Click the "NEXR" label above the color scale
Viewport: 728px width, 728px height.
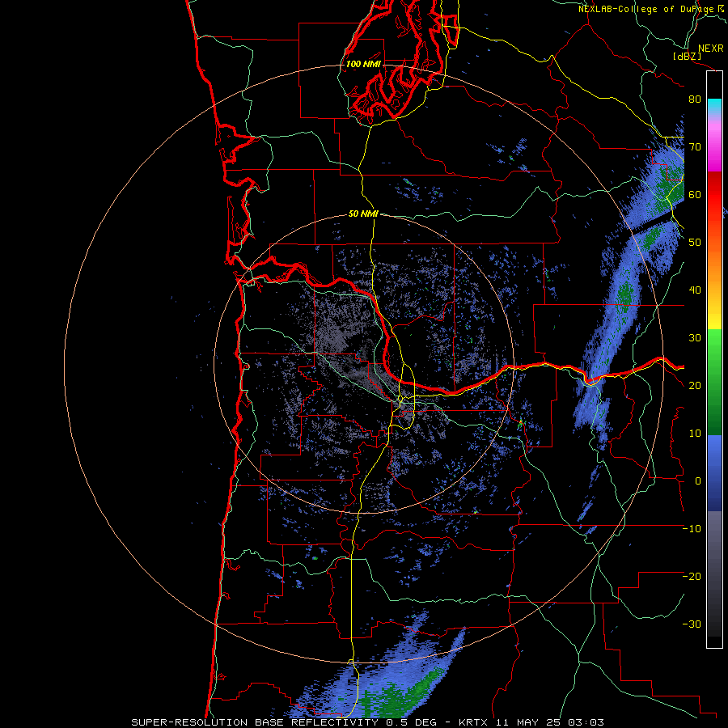[710, 49]
